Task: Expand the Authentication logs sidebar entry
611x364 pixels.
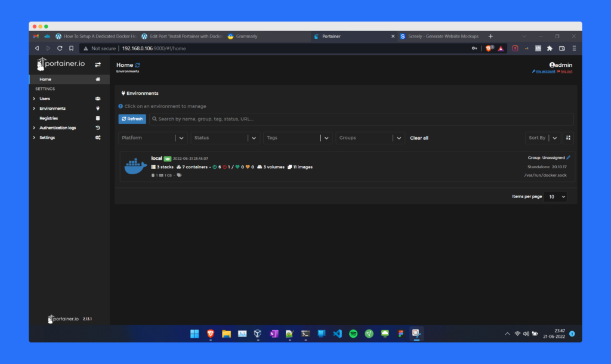Action: point(57,128)
